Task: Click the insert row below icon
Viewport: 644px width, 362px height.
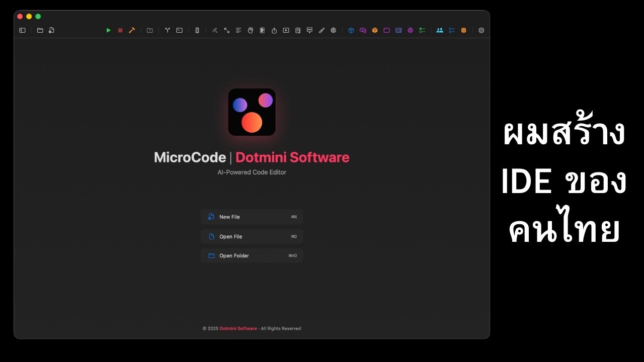Action: point(309,30)
